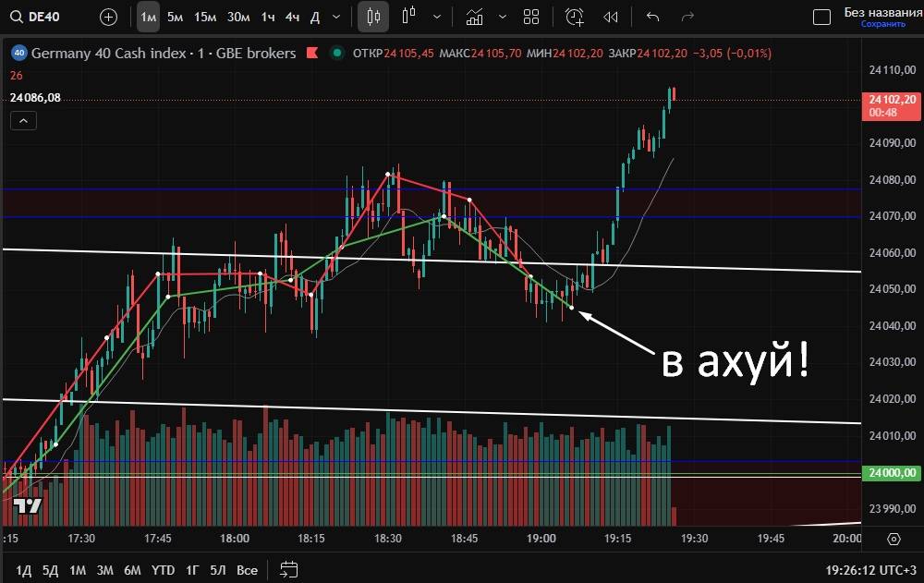Click the alert clock icon

tap(575, 17)
